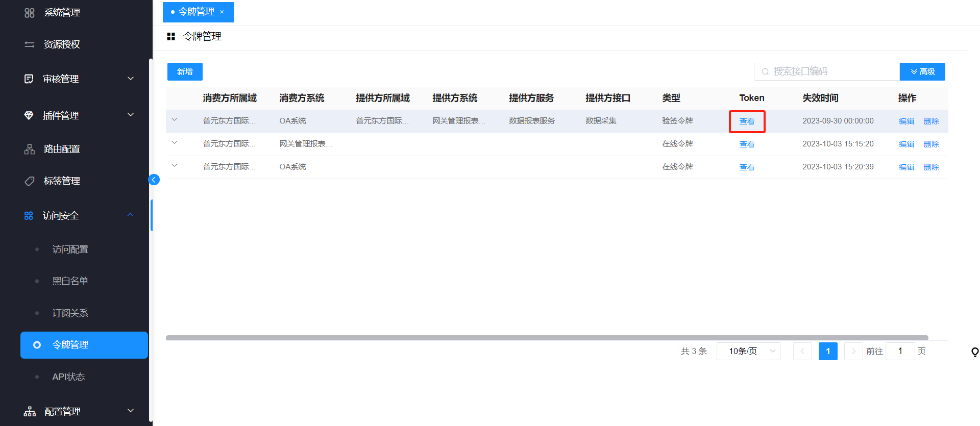This screenshot has width=980, height=426.
Task: Expand the row with 网关管理报表 consumer system
Action: pos(175,142)
